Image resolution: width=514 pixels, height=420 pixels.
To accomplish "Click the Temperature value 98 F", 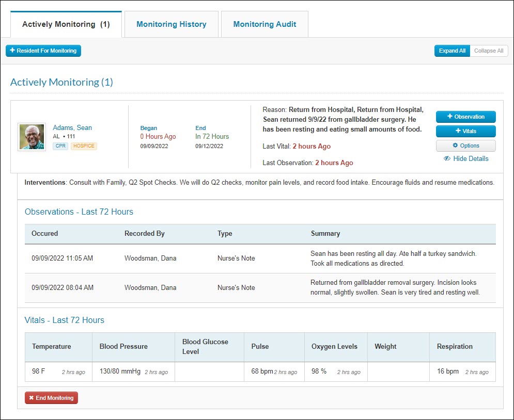I will click(38, 371).
